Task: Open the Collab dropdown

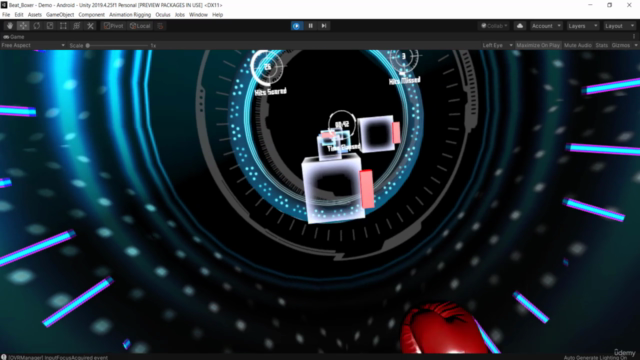Action: 494,26
